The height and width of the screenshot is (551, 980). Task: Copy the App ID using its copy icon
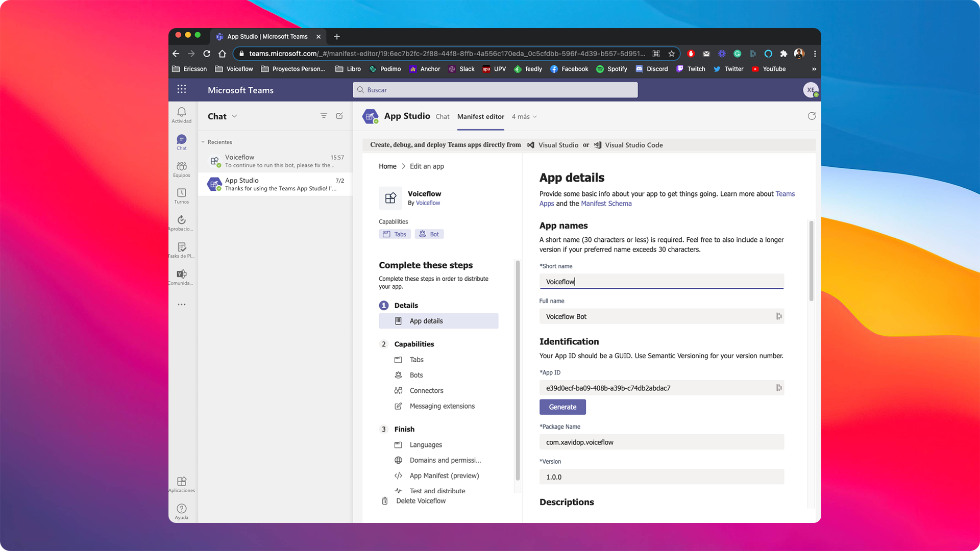click(779, 388)
